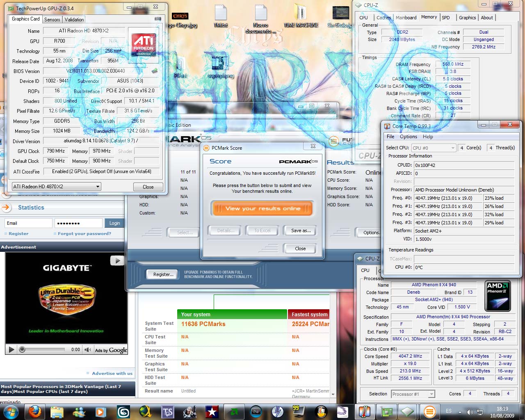Click the Ads by Google link

[x=111, y=350]
